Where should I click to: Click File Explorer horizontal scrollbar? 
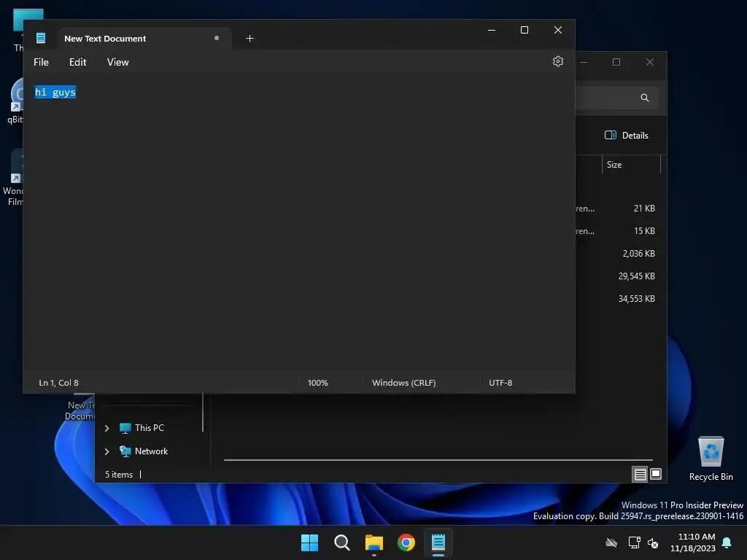pos(438,460)
